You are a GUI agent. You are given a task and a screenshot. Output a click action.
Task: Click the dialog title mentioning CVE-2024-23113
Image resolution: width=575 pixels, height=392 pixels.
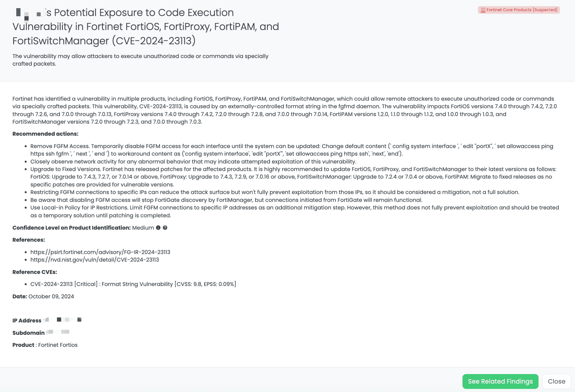pos(145,27)
